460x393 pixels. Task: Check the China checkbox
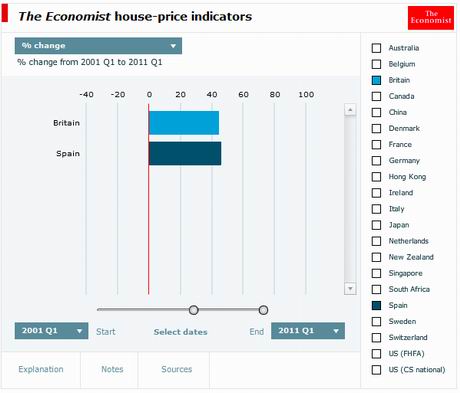tap(376, 112)
